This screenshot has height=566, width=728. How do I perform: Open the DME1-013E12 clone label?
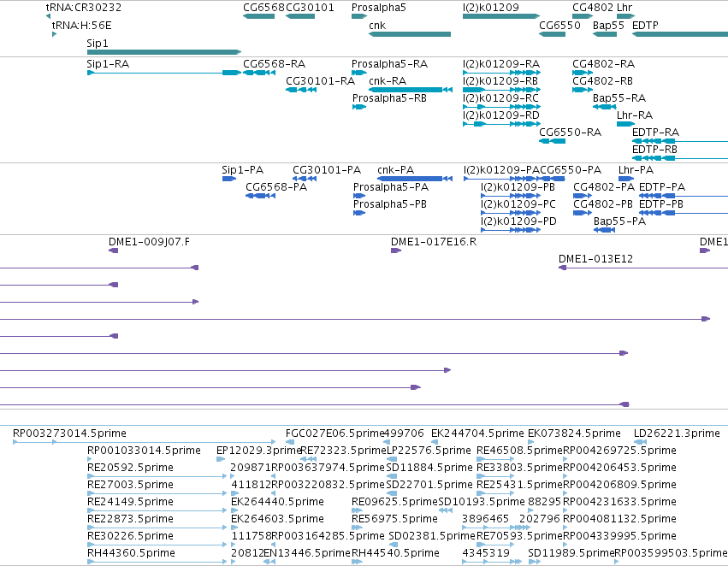pyautogui.click(x=595, y=259)
